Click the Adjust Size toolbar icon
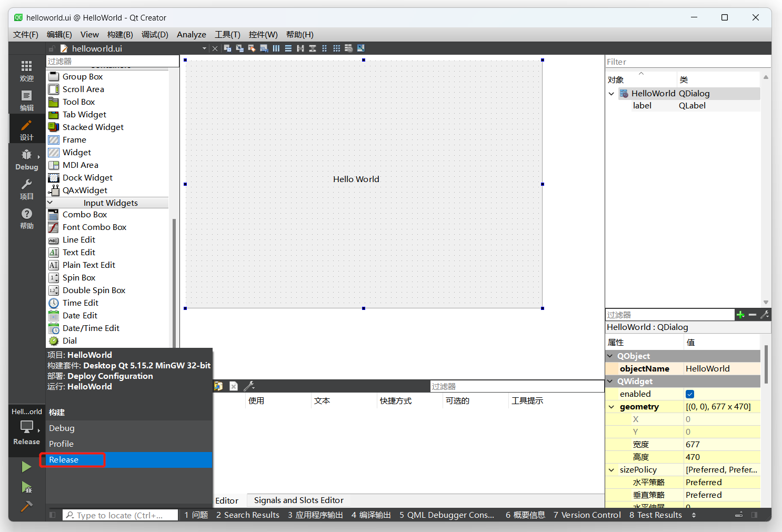782x532 pixels. point(360,48)
